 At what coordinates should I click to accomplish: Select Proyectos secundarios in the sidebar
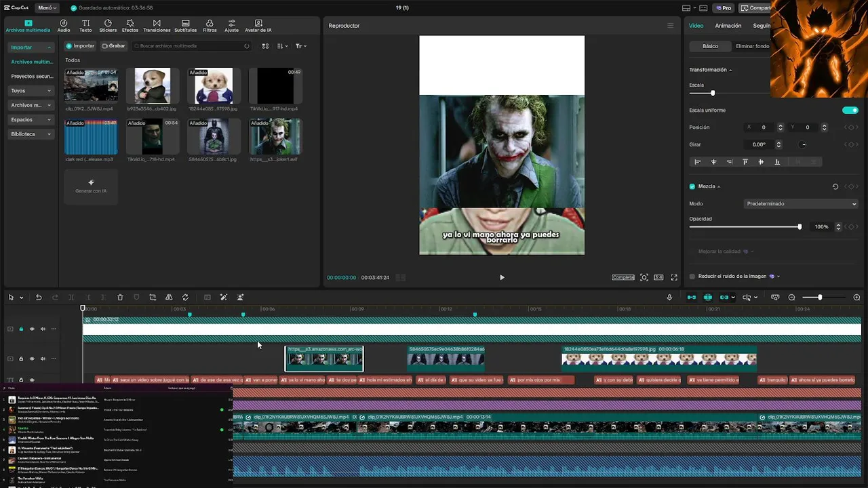[x=32, y=77]
